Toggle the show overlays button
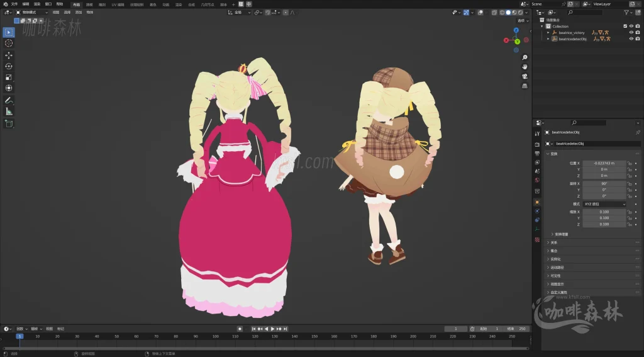The height and width of the screenshot is (357, 644). coord(480,13)
